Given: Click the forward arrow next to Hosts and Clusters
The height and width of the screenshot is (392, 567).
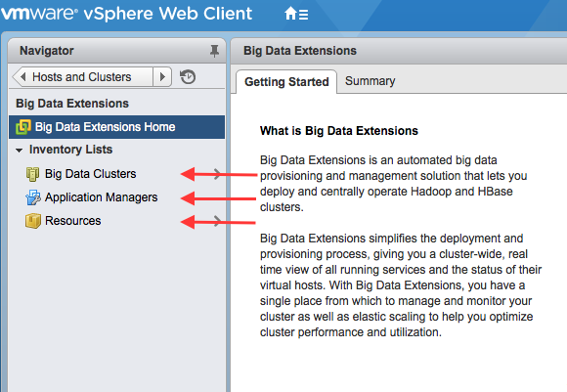Looking at the screenshot, I should click(x=162, y=77).
